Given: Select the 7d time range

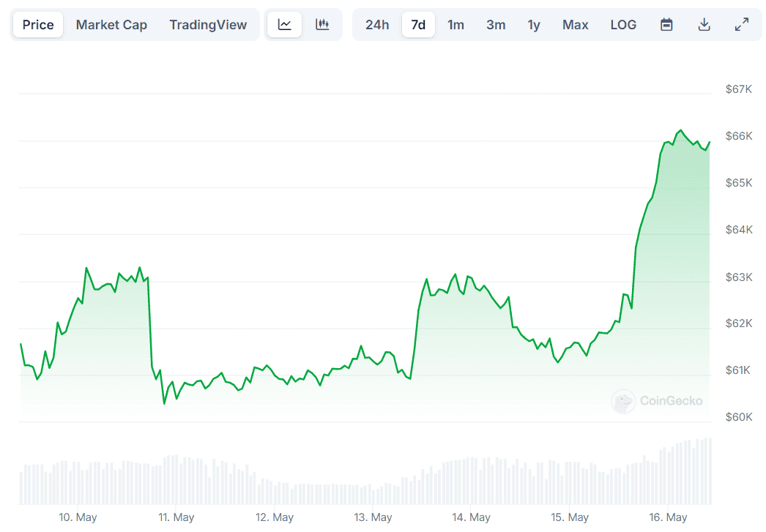Looking at the screenshot, I should (x=418, y=25).
